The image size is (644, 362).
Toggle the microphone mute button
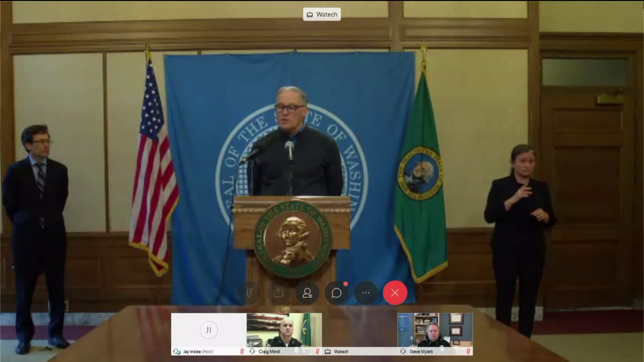click(249, 293)
